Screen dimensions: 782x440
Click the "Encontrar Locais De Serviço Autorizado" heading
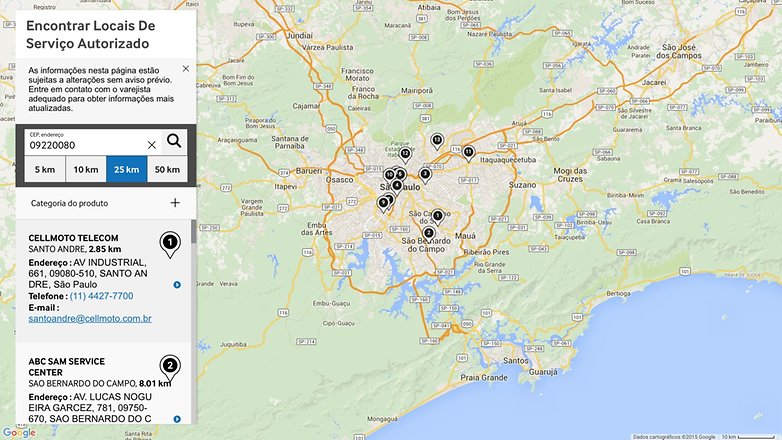90,34
